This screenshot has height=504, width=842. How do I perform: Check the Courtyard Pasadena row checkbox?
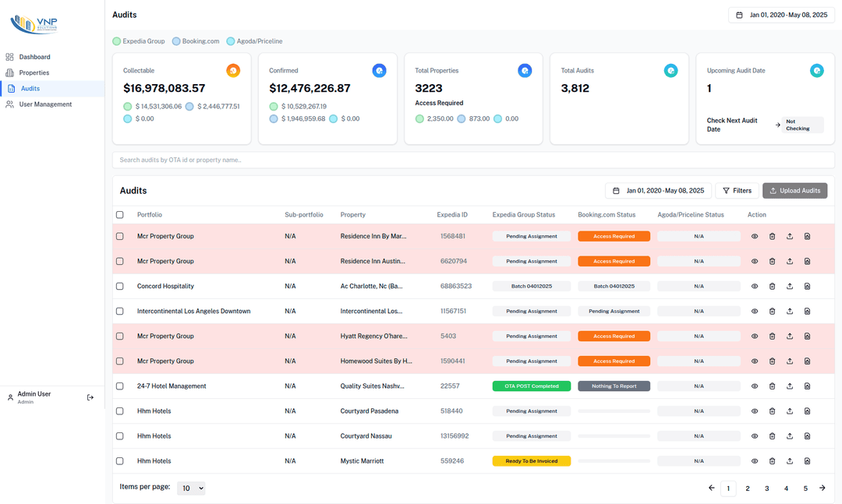click(120, 411)
